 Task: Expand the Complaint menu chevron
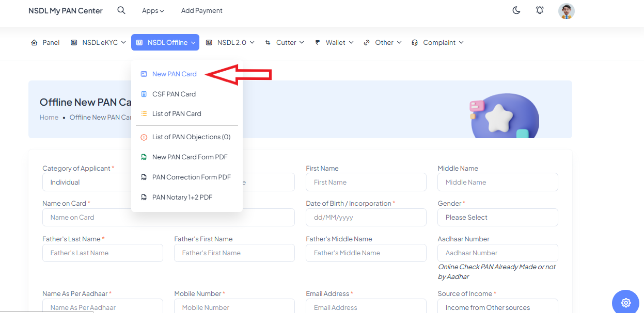click(461, 42)
